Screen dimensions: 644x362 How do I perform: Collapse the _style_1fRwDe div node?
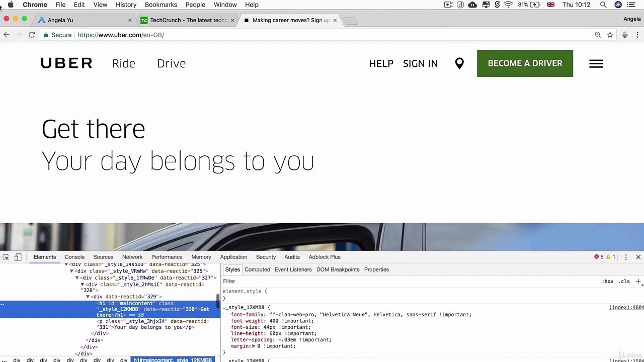[x=77, y=278]
